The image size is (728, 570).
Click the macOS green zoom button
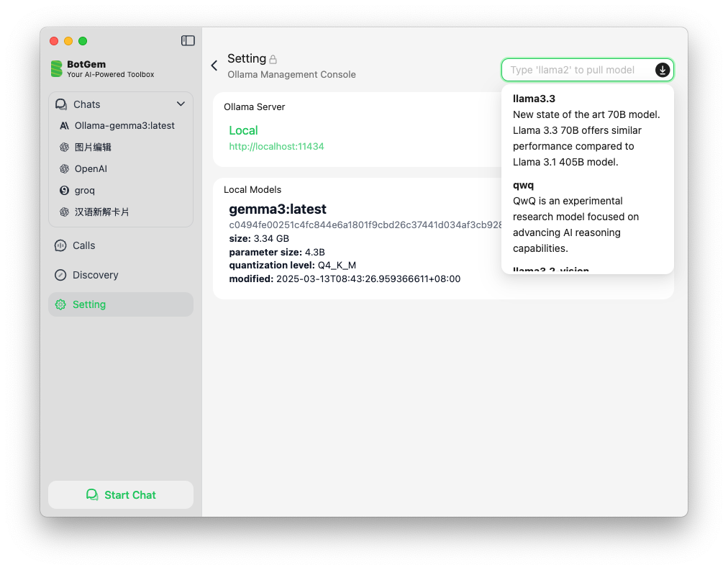83,41
